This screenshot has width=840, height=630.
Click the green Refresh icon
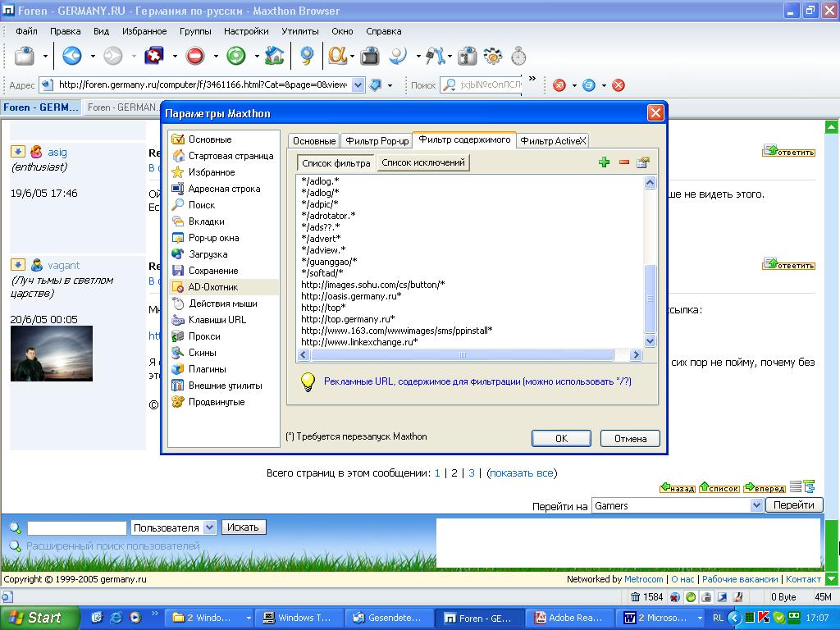(x=235, y=56)
